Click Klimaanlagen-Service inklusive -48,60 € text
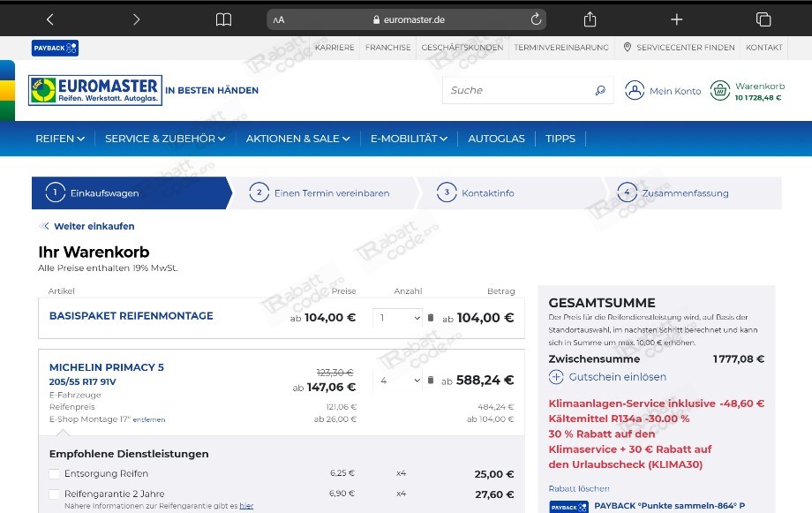The image size is (812, 513). coord(656,404)
